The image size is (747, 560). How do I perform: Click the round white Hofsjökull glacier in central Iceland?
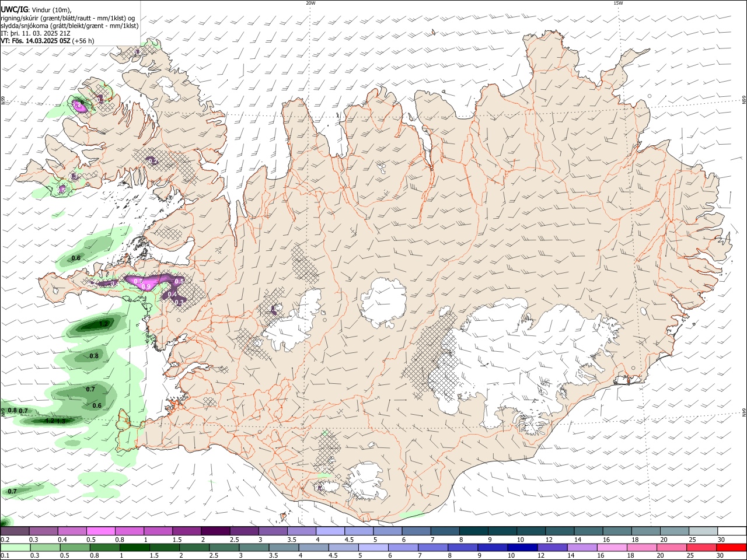[383, 303]
